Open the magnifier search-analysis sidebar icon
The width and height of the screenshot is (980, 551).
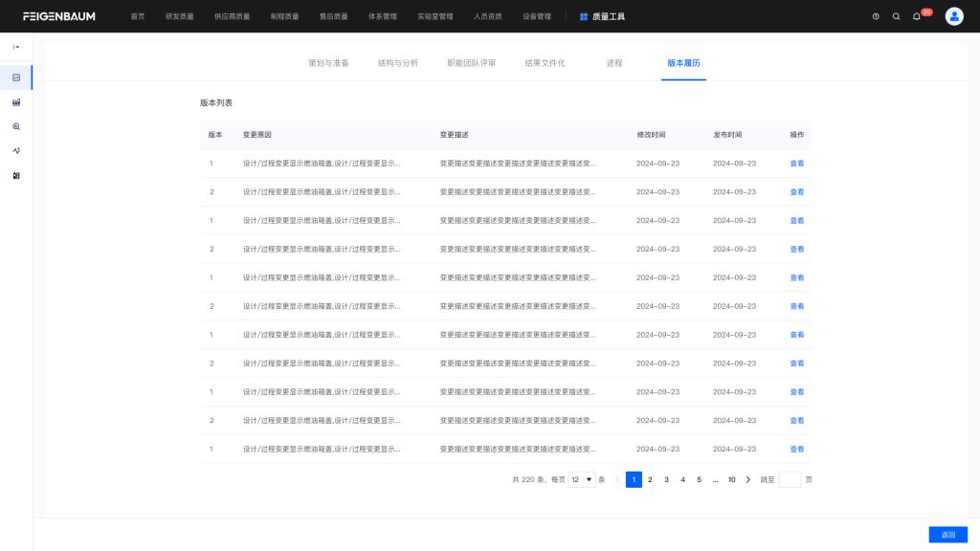[x=16, y=126]
